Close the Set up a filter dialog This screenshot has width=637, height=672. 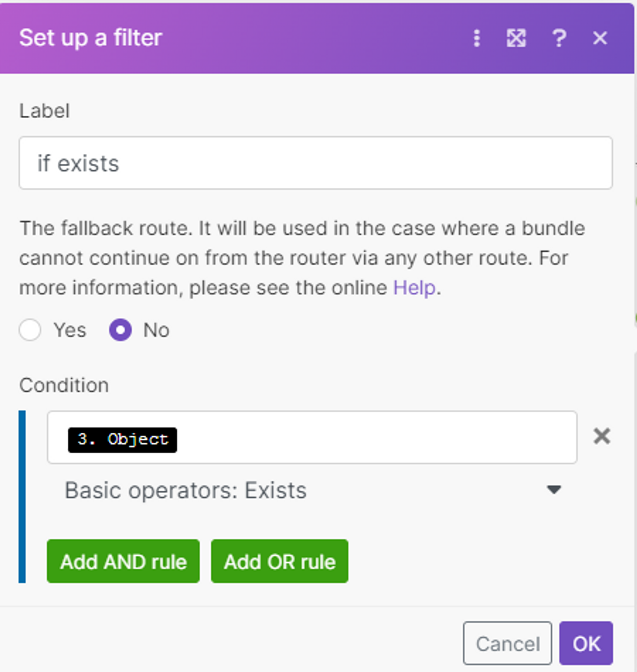(x=600, y=38)
